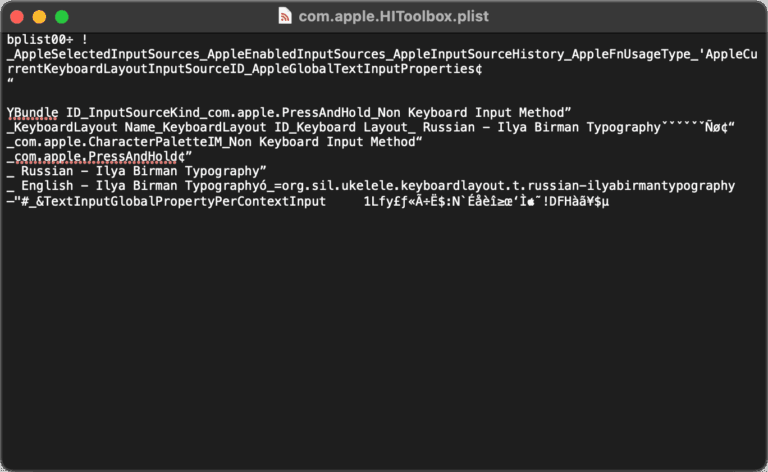Click the line "Russian – Ilya Birman Typography" below PressAndHold

click(x=140, y=171)
